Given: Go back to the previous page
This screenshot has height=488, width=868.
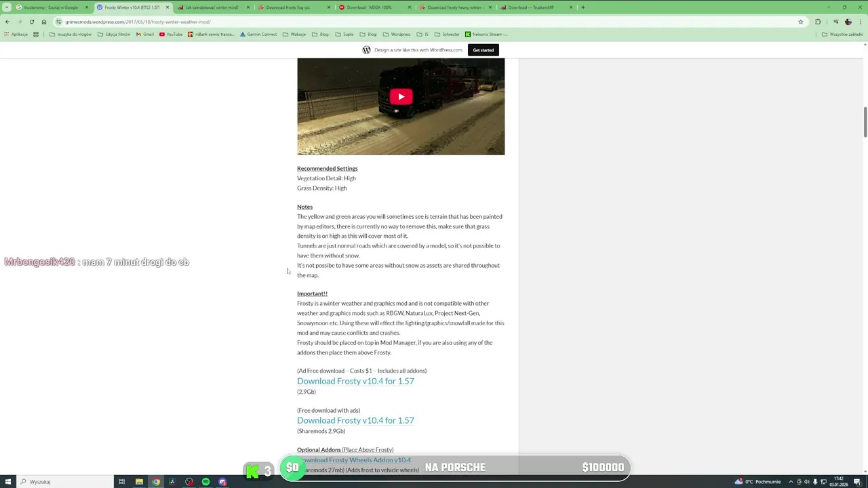Looking at the screenshot, I should pyautogui.click(x=7, y=22).
